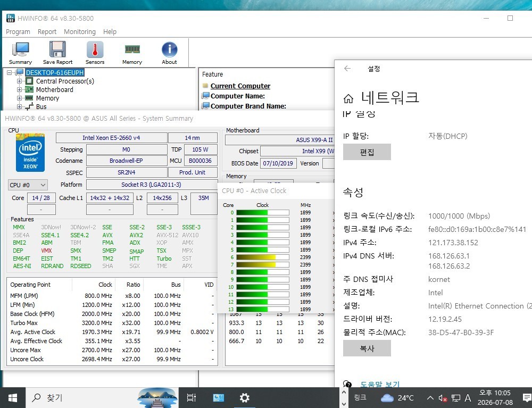
Task: Expand the Memory tree node
Action: [19, 98]
